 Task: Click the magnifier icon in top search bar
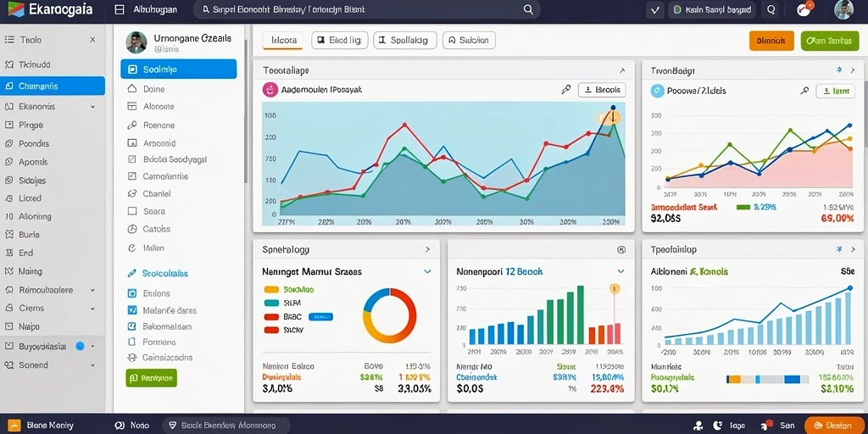pyautogui.click(x=528, y=9)
